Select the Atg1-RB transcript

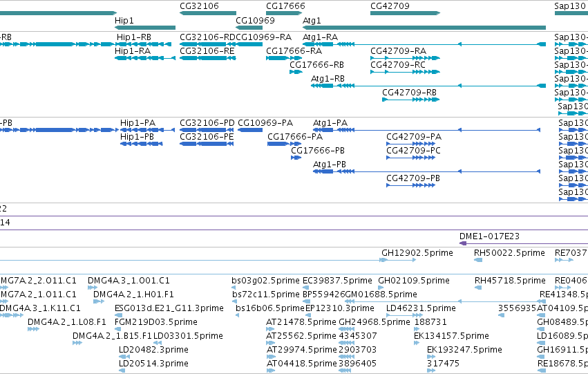tap(428, 86)
